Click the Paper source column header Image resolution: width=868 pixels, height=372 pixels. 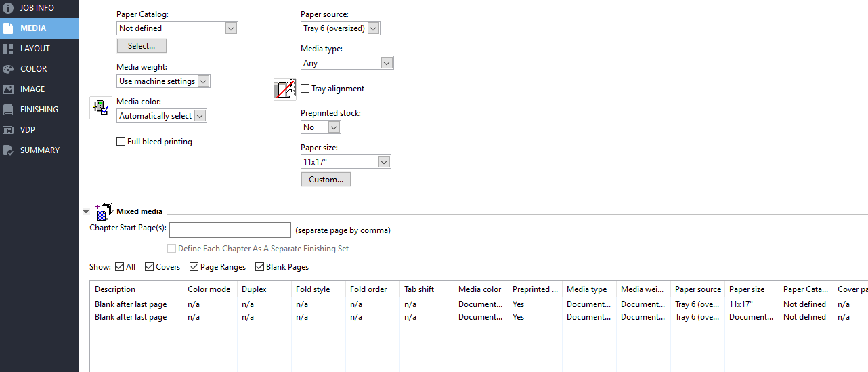click(698, 289)
